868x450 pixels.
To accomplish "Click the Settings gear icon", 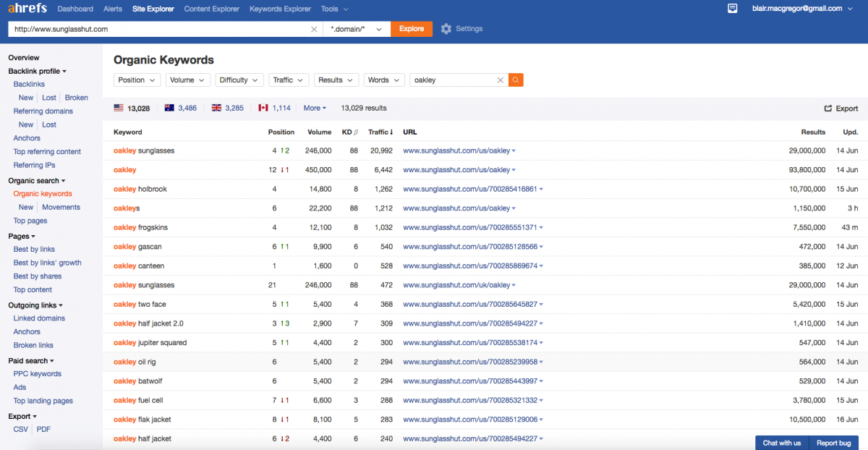I will [x=446, y=29].
